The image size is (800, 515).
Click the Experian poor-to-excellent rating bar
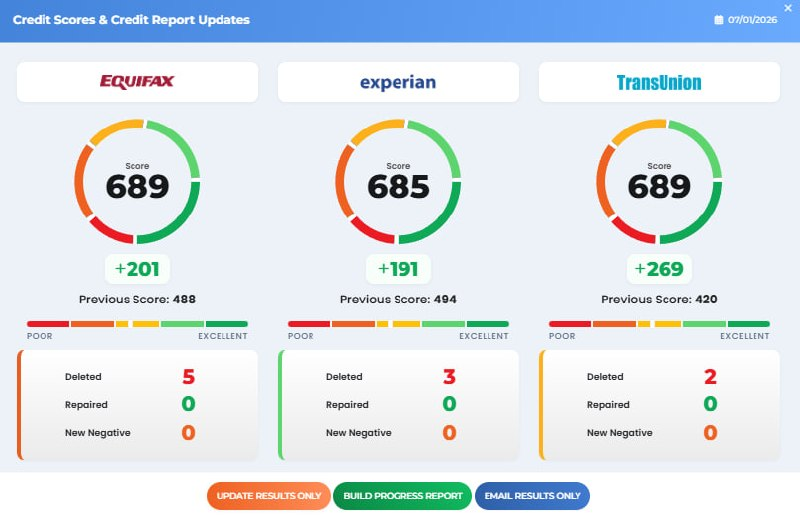pos(398,324)
